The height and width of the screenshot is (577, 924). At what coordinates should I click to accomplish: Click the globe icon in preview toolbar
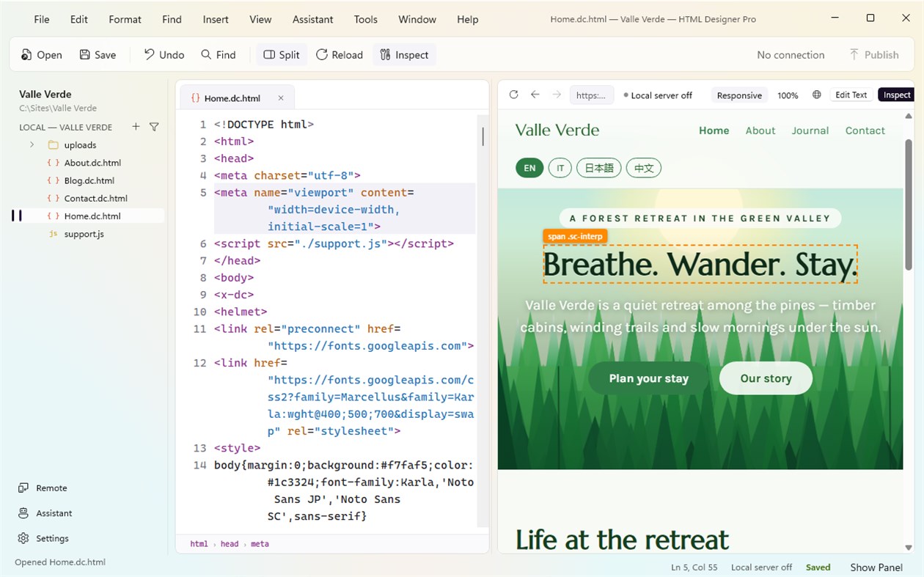[817, 95]
